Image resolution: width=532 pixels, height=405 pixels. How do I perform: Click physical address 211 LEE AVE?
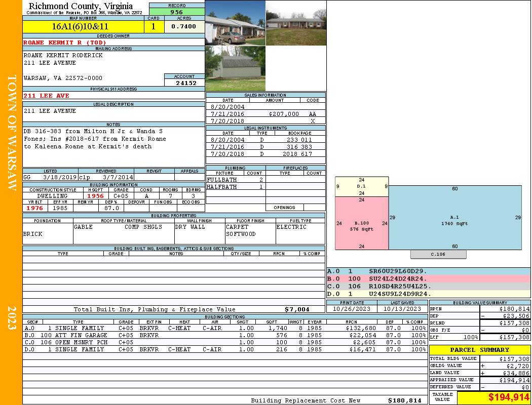pos(46,96)
